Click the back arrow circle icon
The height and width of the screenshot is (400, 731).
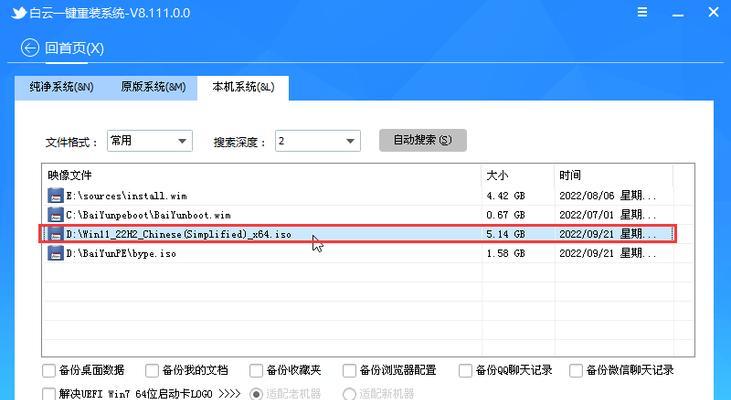[30, 48]
